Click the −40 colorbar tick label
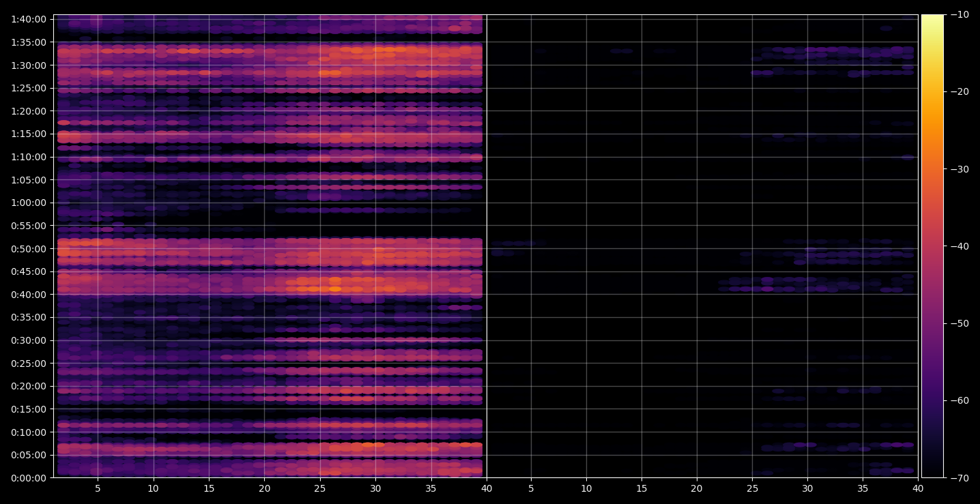Screen dimensions: 980x504 (x=960, y=246)
